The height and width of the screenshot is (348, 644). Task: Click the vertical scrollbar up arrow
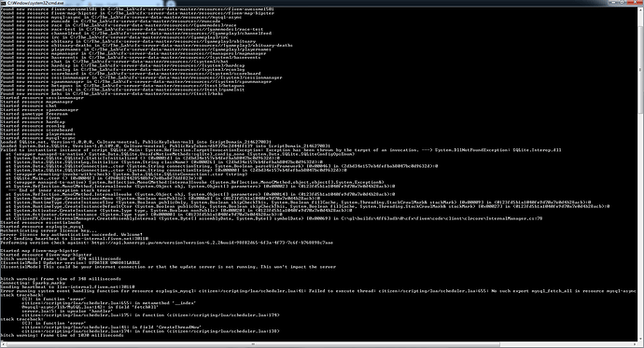[x=640, y=9]
